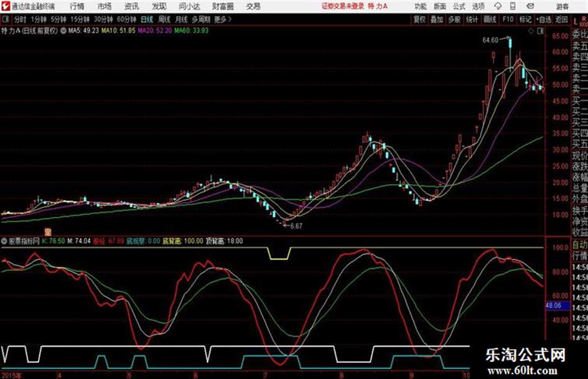
Task: Click the 股票指标网 indicator name
Action: coord(24,241)
